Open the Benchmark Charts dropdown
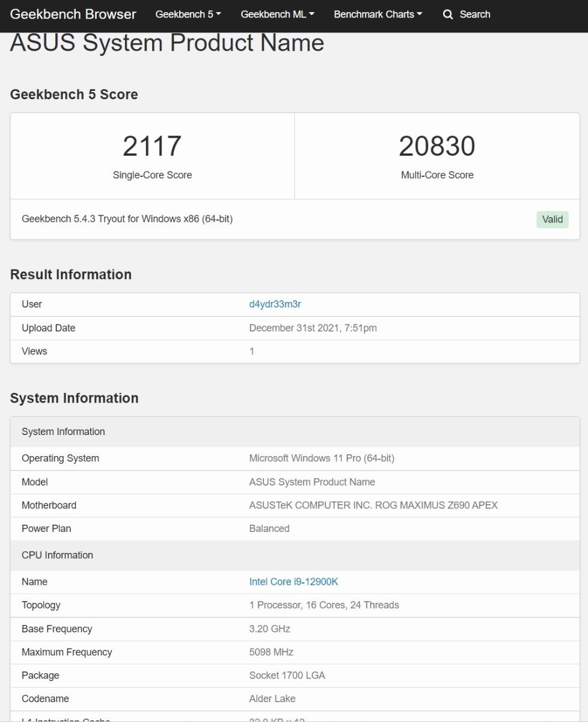This screenshot has height=722, width=588. [x=378, y=14]
